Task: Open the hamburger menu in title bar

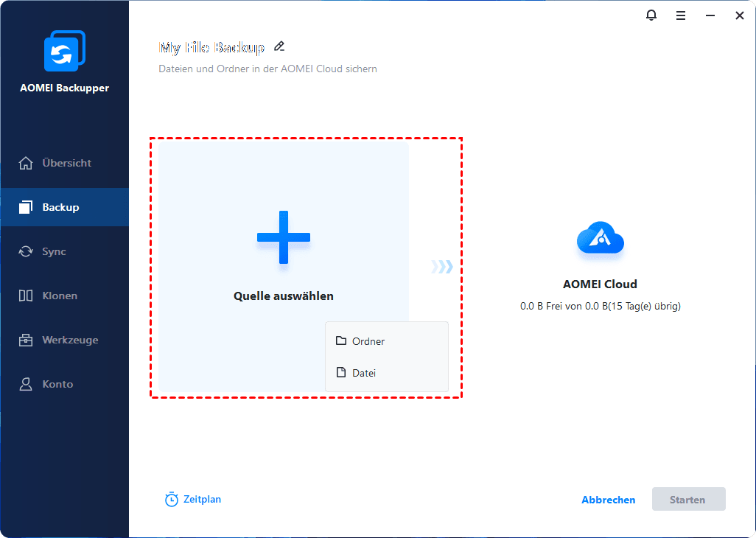Action: pos(681,15)
